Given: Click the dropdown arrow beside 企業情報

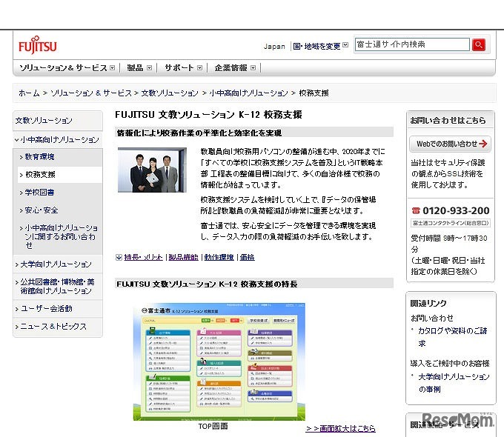Looking at the screenshot, I should click(x=253, y=68).
